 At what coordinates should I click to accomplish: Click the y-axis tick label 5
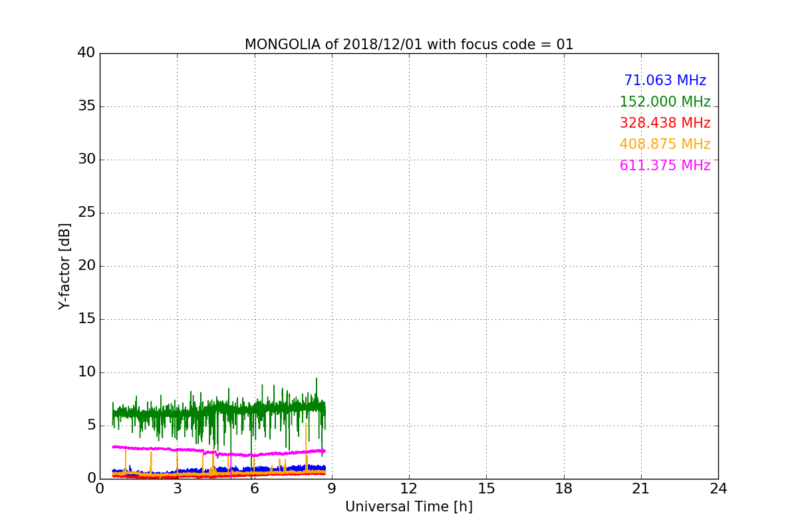point(91,426)
